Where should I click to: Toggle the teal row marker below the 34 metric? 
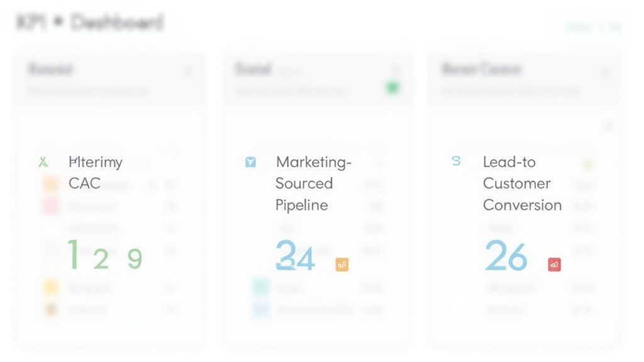pos(260,287)
